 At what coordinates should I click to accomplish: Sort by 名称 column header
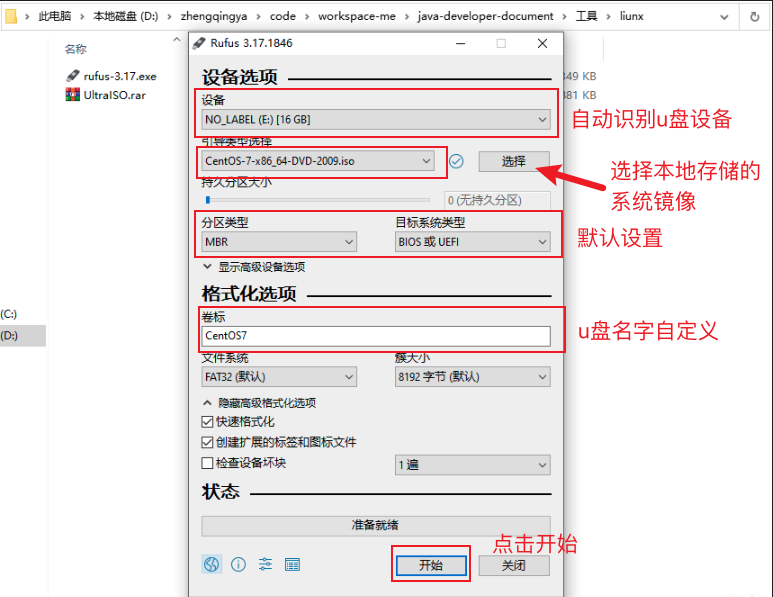click(x=75, y=49)
